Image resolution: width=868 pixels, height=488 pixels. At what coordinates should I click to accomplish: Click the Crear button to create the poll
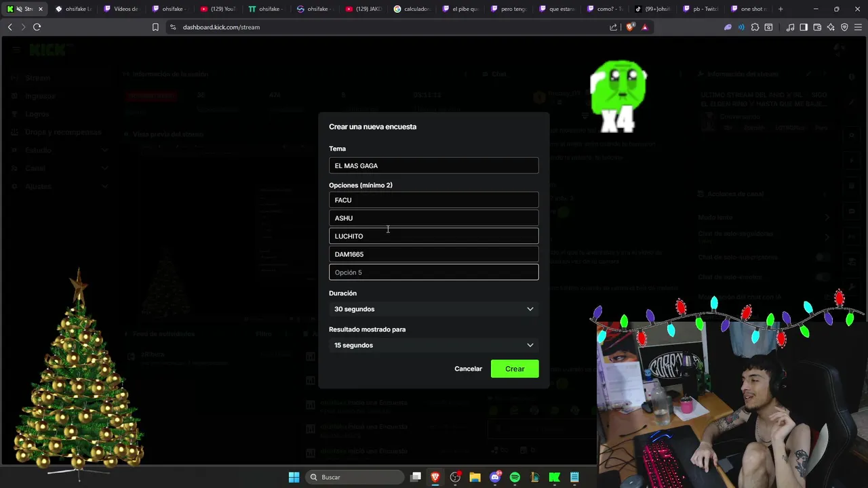coord(515,369)
